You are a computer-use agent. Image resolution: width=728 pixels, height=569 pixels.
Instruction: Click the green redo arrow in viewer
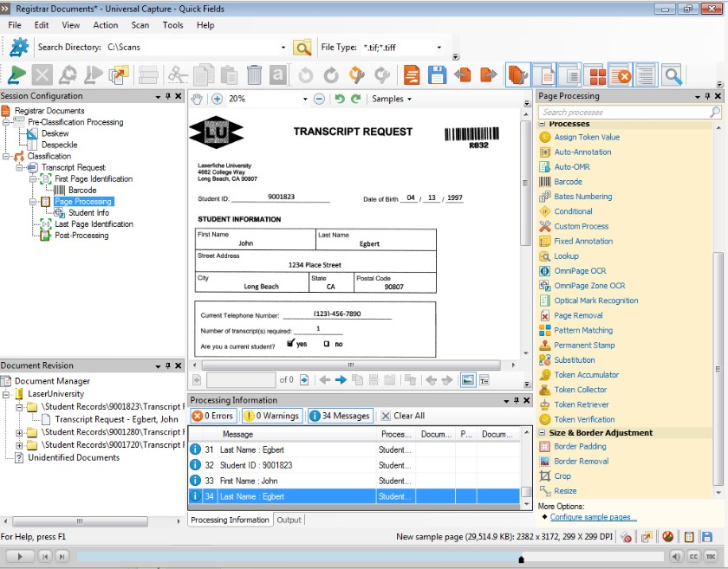[x=355, y=99]
